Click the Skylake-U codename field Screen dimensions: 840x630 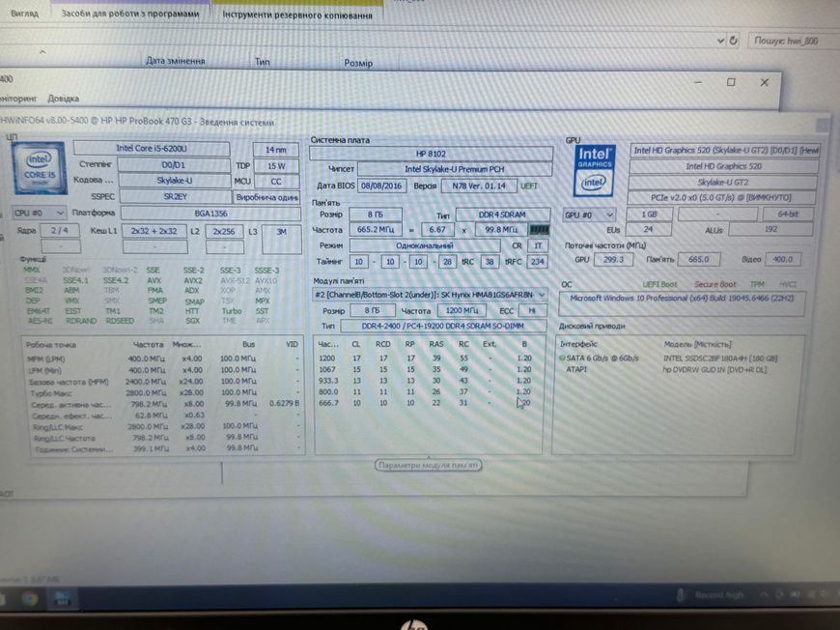(174, 181)
